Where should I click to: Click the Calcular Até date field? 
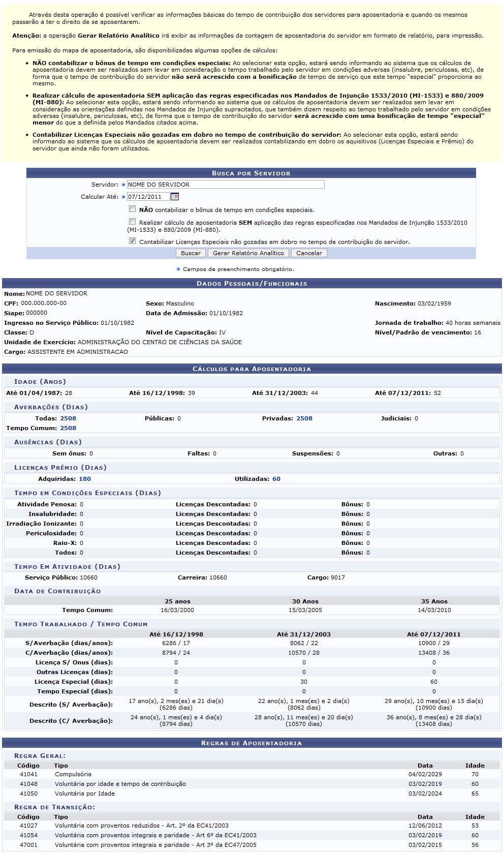click(x=148, y=197)
